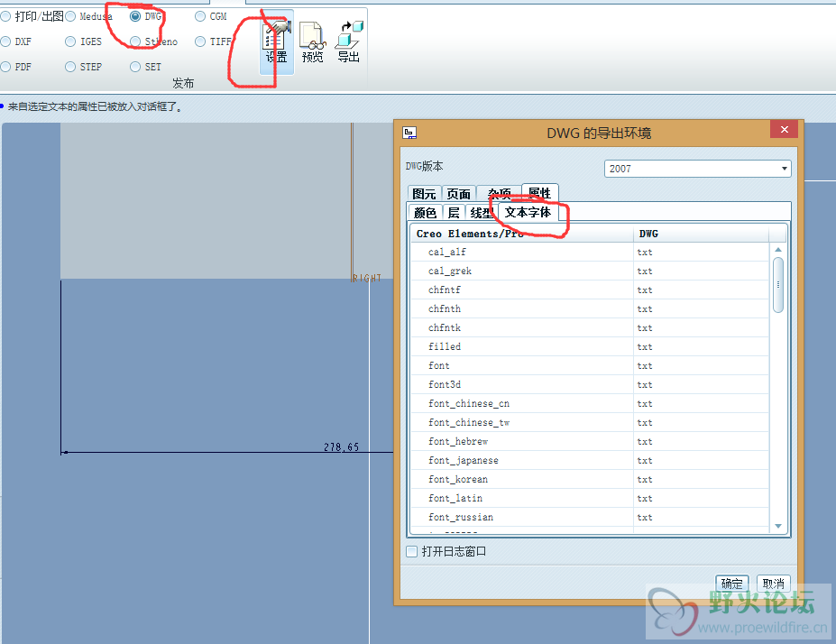This screenshot has width=836, height=644.
Task: Select the STEP radio option
Action: click(70, 67)
